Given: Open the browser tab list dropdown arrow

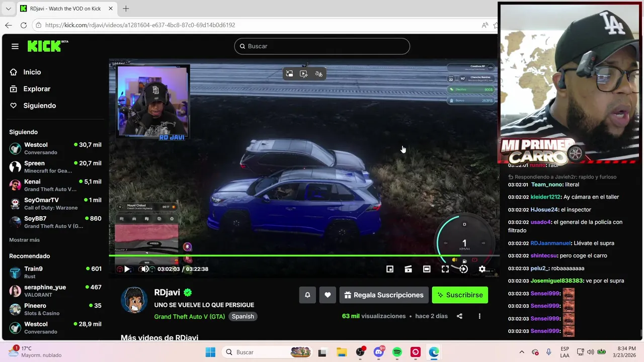Looking at the screenshot, I should click(x=8, y=9).
